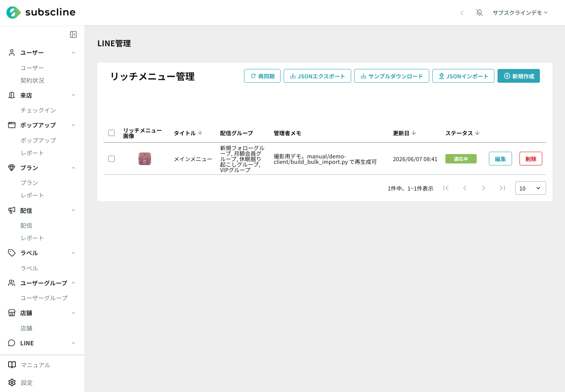This screenshot has height=392, width=565.
Task: Open レポート under ポップアップ
Action: [32, 153]
